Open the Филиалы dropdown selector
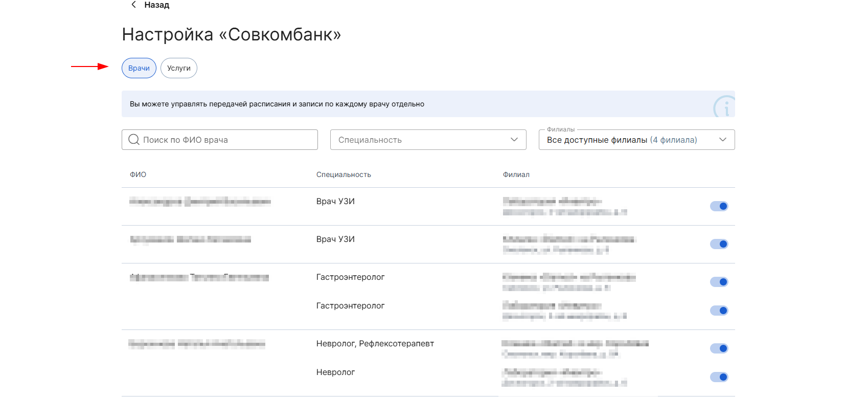Screen dimensions: 868x397 point(637,140)
